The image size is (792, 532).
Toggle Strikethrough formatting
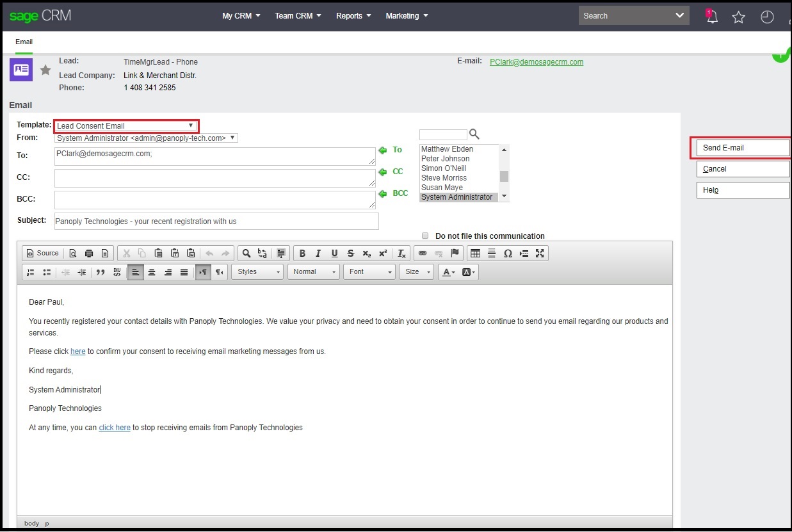(350, 253)
